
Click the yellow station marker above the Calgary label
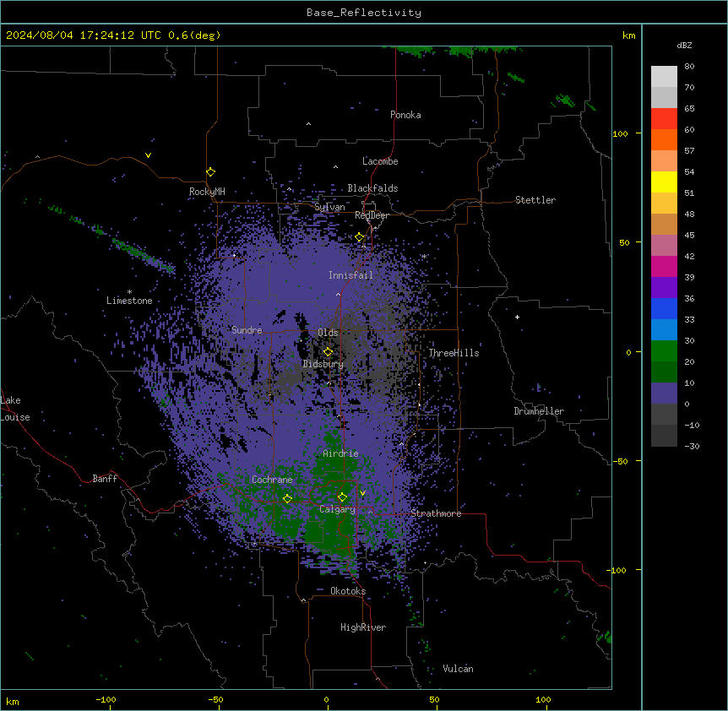pyautogui.click(x=342, y=497)
